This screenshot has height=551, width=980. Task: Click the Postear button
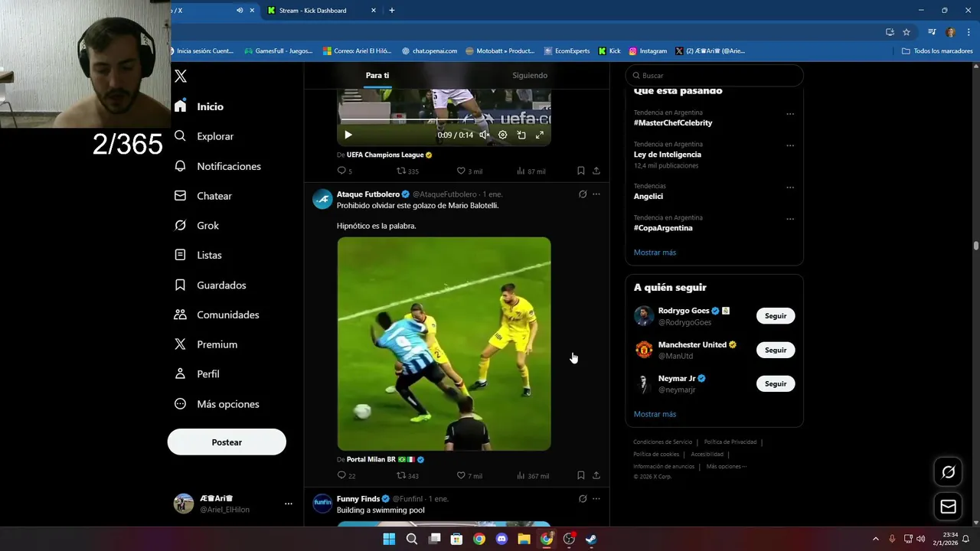[227, 442]
